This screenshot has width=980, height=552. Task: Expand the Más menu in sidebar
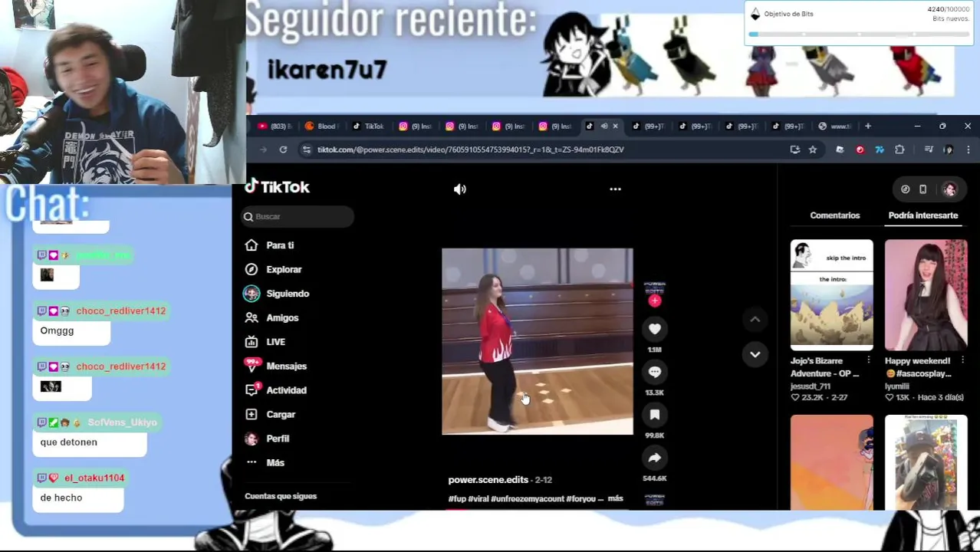(275, 462)
